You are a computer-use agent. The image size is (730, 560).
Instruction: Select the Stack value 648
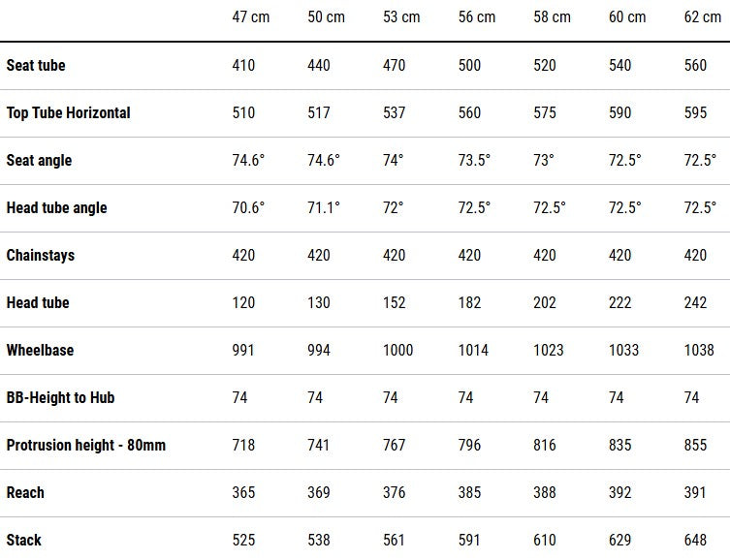[696, 540]
